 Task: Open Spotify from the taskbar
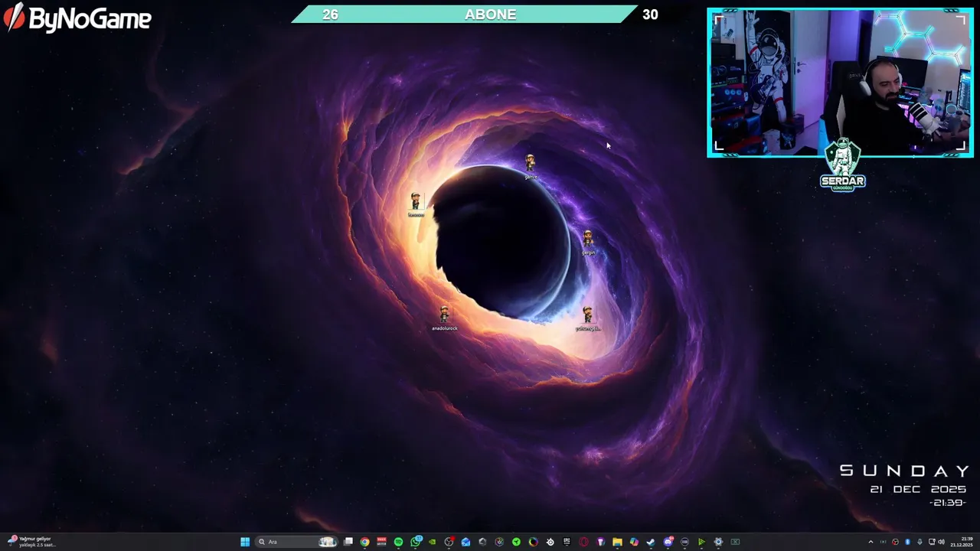pos(399,542)
